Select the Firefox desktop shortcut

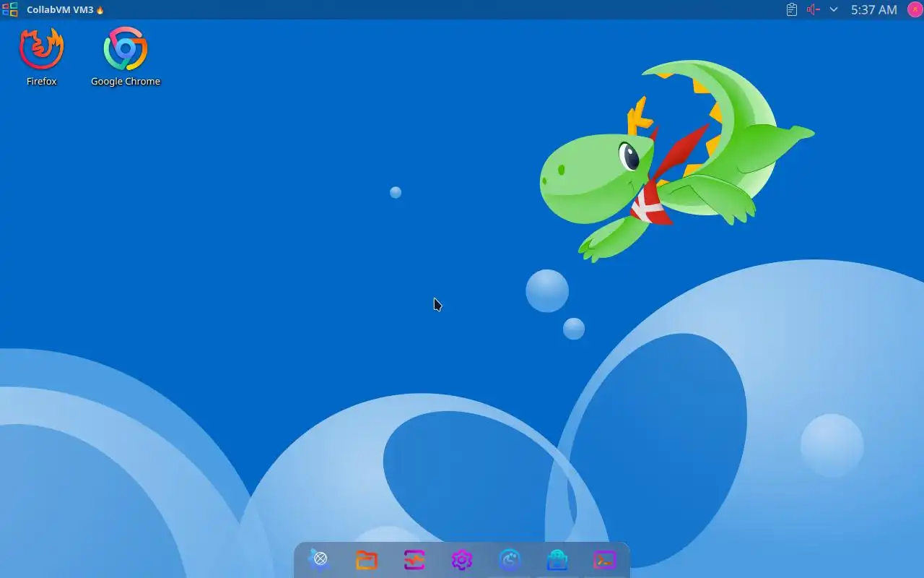tap(41, 57)
